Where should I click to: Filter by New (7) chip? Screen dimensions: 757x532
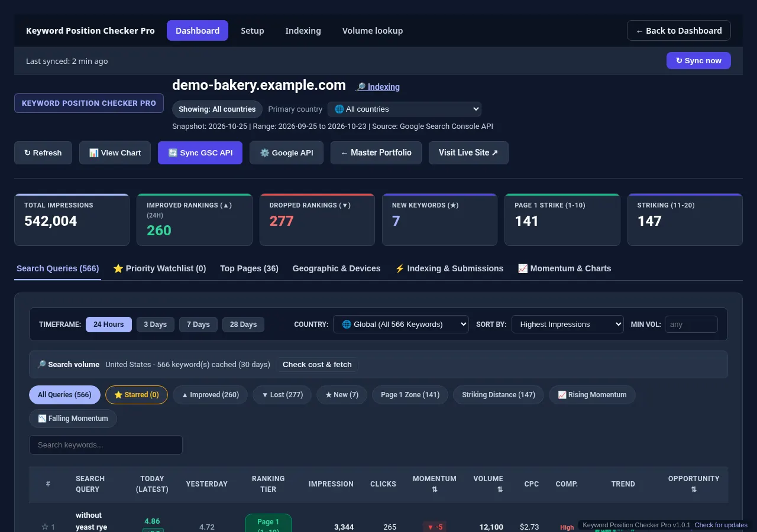coord(342,395)
